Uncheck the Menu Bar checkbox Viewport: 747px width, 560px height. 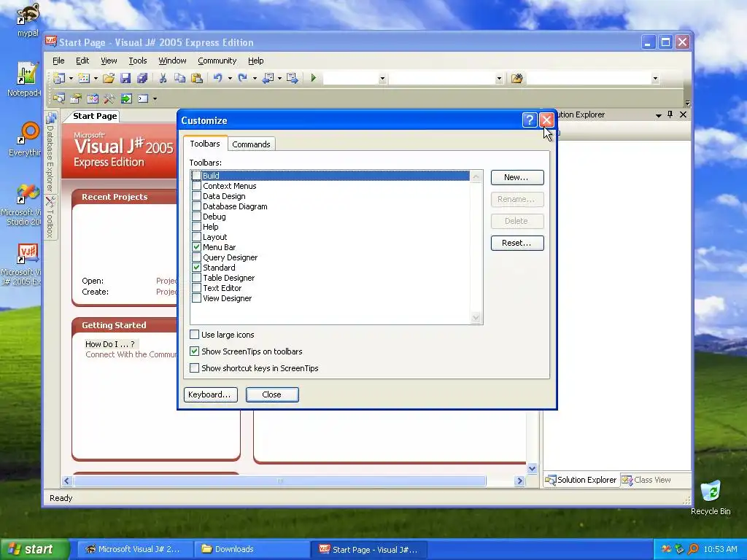(x=196, y=246)
